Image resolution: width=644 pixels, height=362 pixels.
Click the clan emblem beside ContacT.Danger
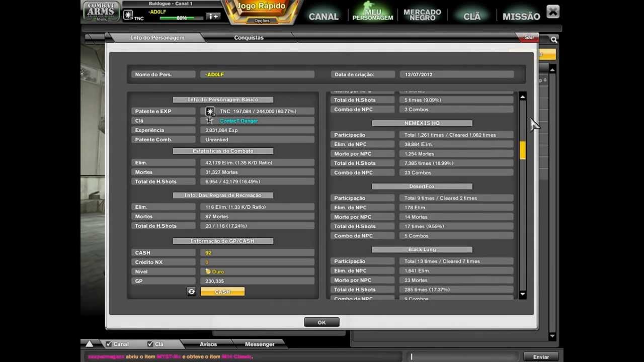(210, 121)
